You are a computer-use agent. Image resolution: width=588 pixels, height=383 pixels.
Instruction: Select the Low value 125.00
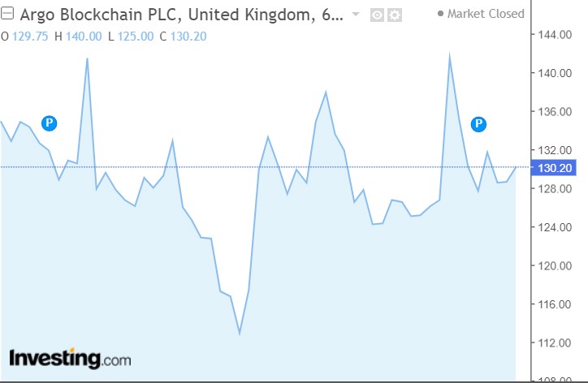[136, 37]
